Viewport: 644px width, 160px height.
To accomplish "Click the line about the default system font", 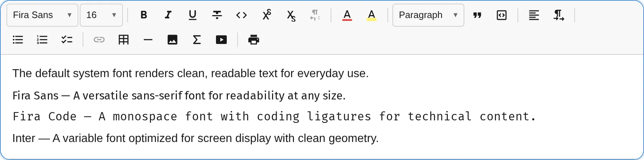I will pyautogui.click(x=190, y=74).
